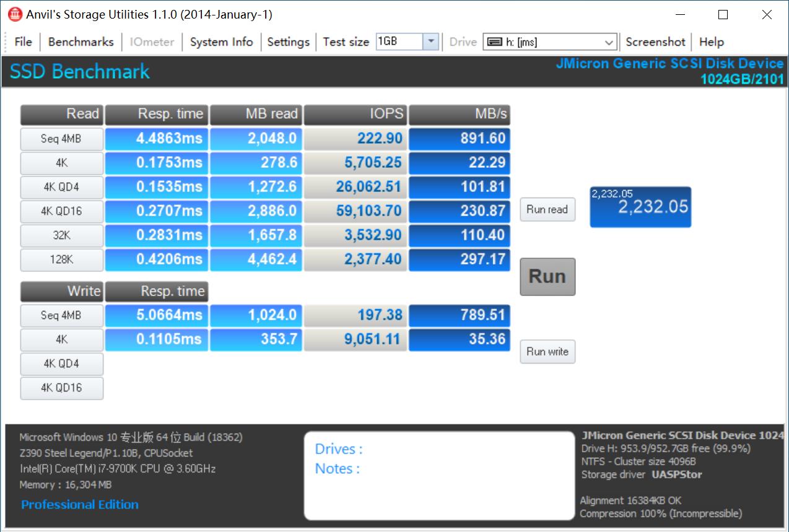Click the 4K QD16 read test button
The width and height of the screenshot is (789, 532).
(61, 211)
